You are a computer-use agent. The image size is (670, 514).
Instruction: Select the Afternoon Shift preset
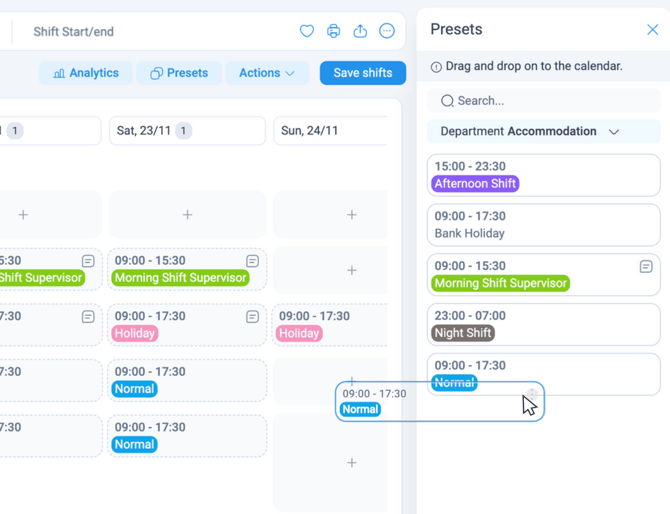point(543,175)
